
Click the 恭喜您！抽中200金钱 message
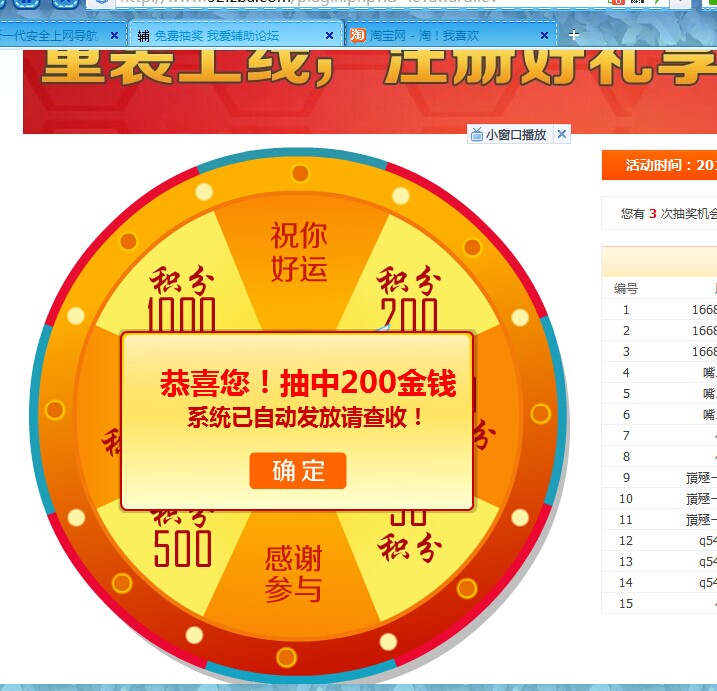point(308,383)
